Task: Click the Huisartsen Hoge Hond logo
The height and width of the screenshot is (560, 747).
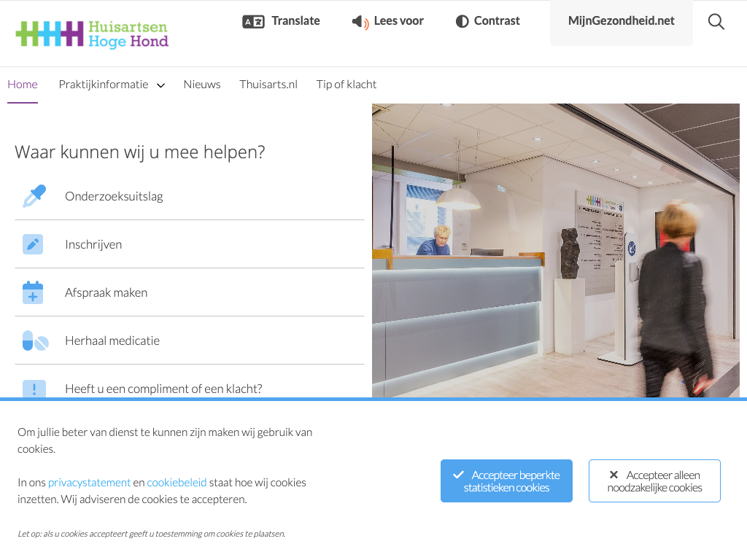Action: pos(92,34)
